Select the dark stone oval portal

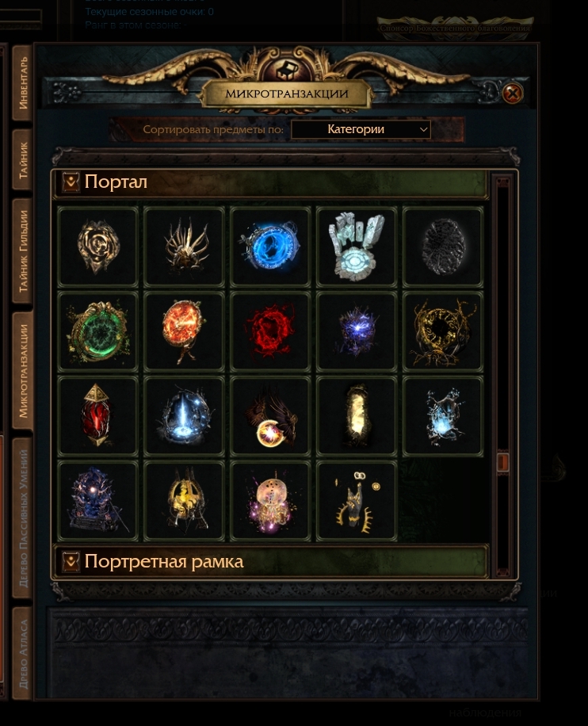tap(443, 246)
